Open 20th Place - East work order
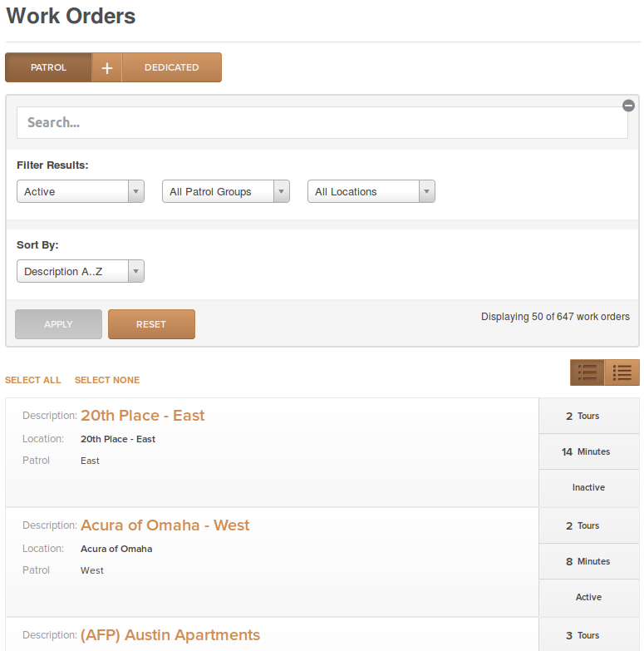This screenshot has height=651, width=644. (142, 416)
